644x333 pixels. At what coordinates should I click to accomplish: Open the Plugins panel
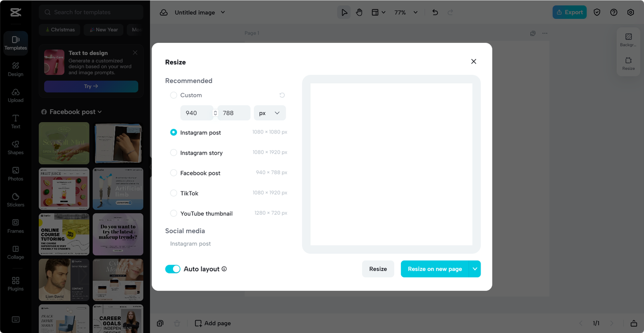click(16, 284)
